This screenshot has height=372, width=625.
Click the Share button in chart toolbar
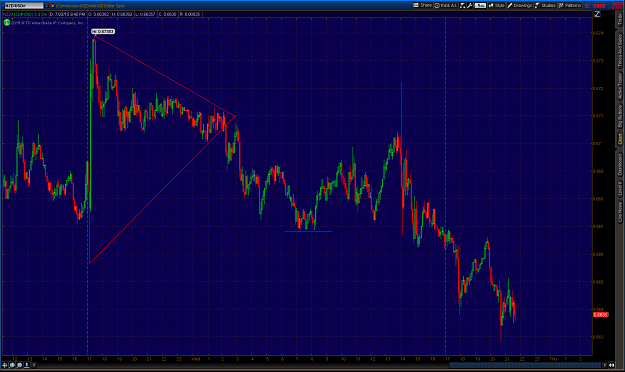(422, 5)
